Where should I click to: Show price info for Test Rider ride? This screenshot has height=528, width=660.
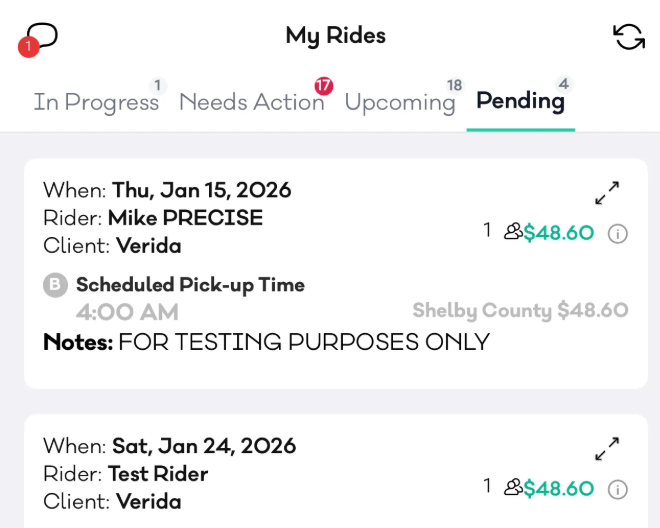click(x=618, y=489)
